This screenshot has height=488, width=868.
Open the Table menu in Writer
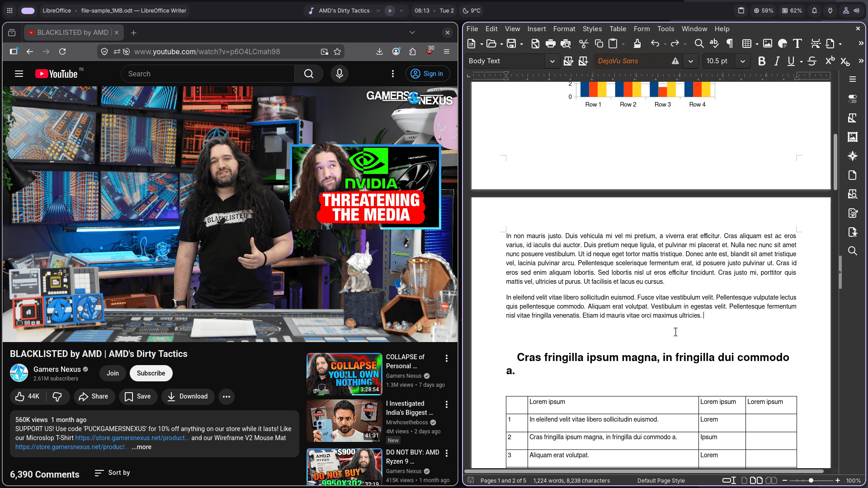coord(618,28)
